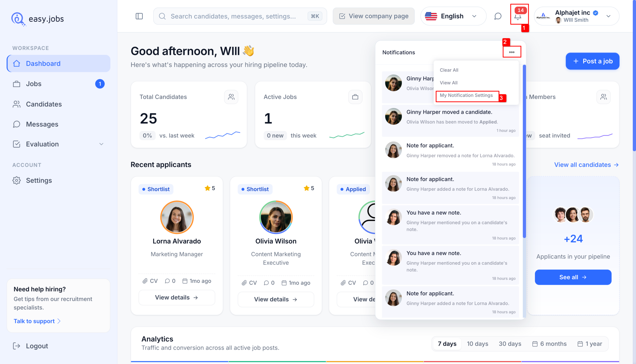
Task: Click Olivia Wilson's profile photo on Shortlist card
Action: pos(276,217)
